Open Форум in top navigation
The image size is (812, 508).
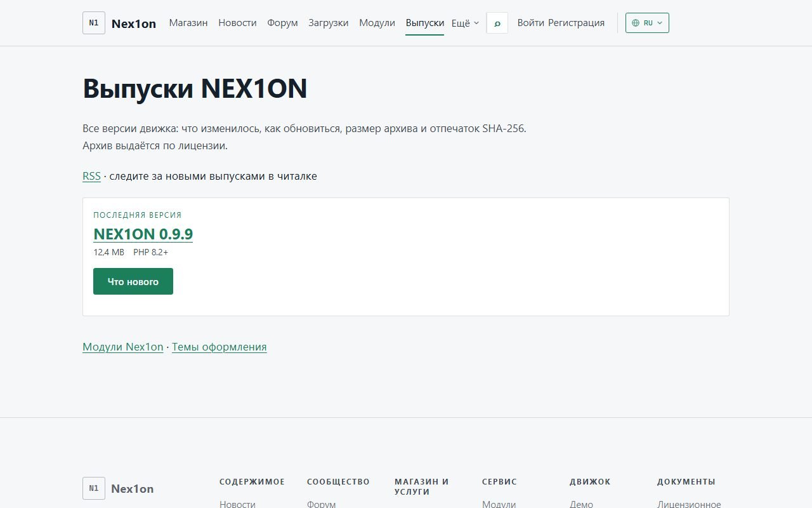[x=282, y=23]
